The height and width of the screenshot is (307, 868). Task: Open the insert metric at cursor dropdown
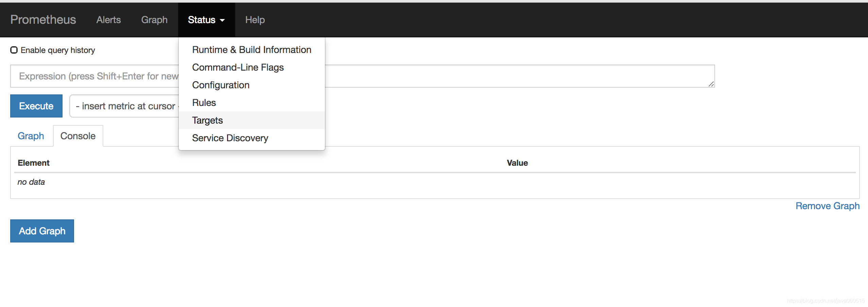click(x=124, y=106)
